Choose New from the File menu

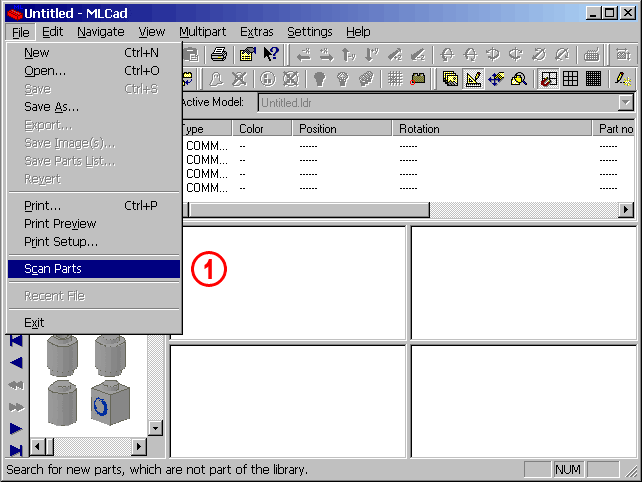pyautogui.click(x=94, y=53)
